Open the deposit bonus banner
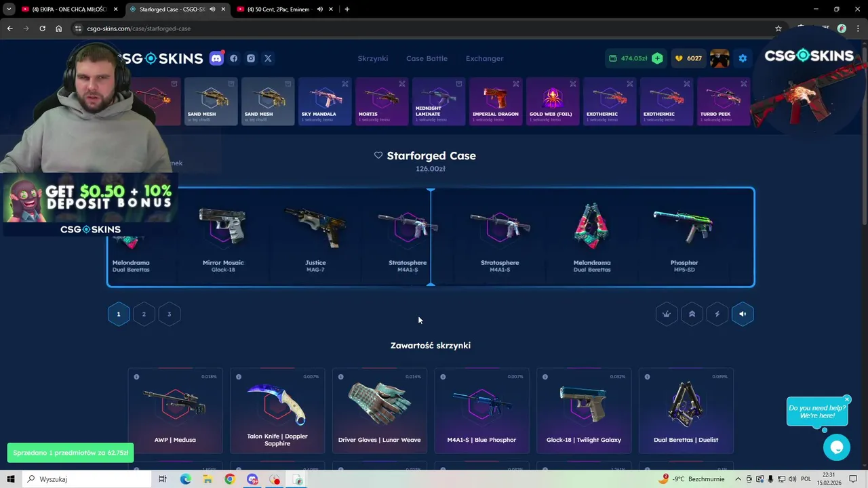 [x=90, y=205]
